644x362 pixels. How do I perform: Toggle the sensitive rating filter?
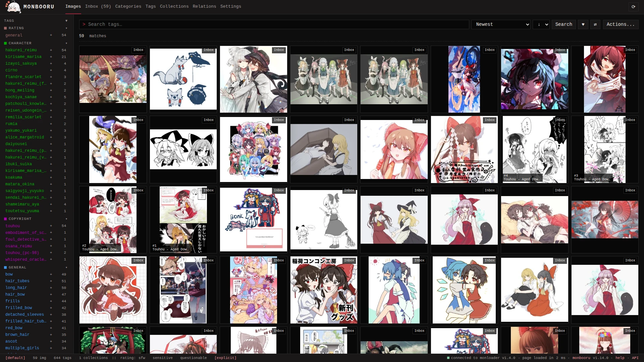[x=163, y=358]
